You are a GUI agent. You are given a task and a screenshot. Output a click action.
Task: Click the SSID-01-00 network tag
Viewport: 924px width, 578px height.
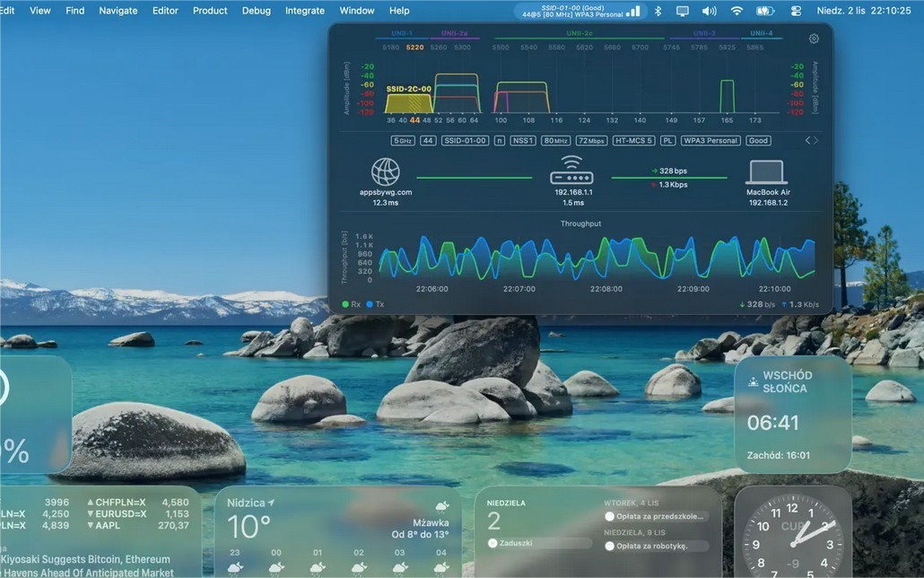(466, 141)
